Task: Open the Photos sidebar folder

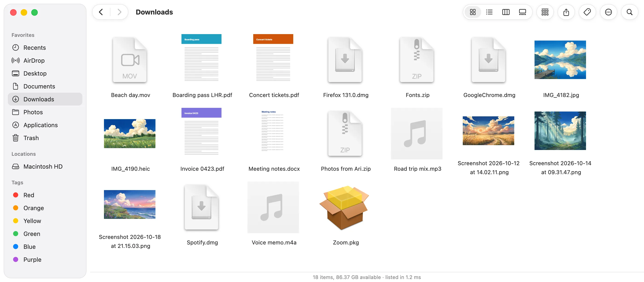Action: click(x=45, y=112)
